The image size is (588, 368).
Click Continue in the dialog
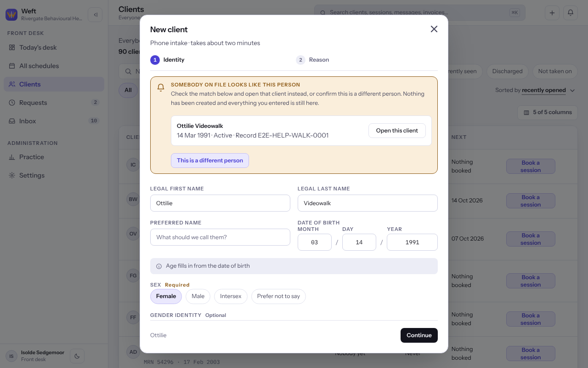419,335
